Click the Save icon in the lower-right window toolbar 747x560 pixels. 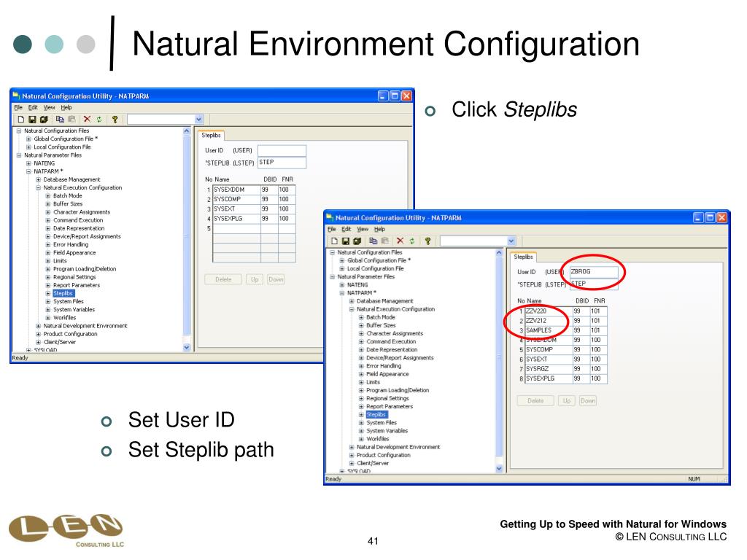(346, 241)
